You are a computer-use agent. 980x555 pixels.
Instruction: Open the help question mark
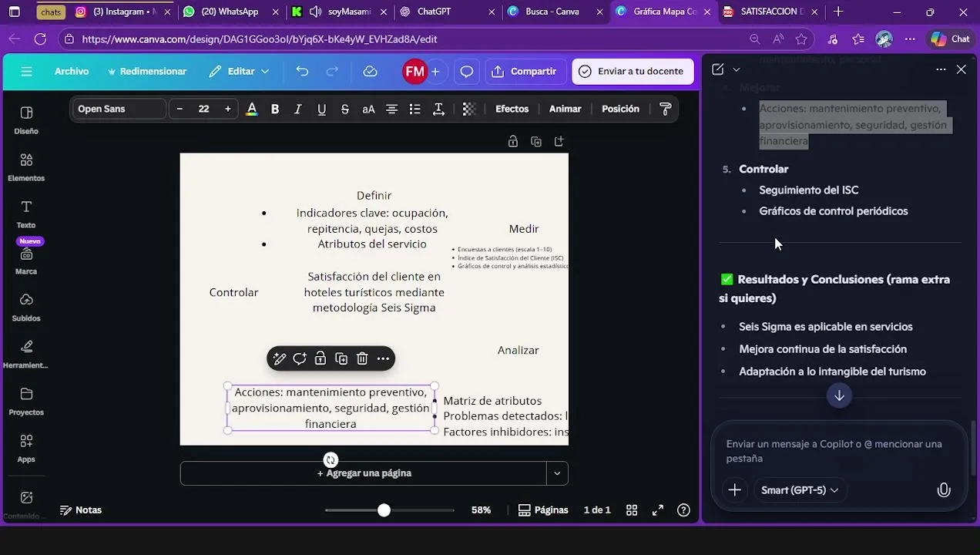coord(683,510)
